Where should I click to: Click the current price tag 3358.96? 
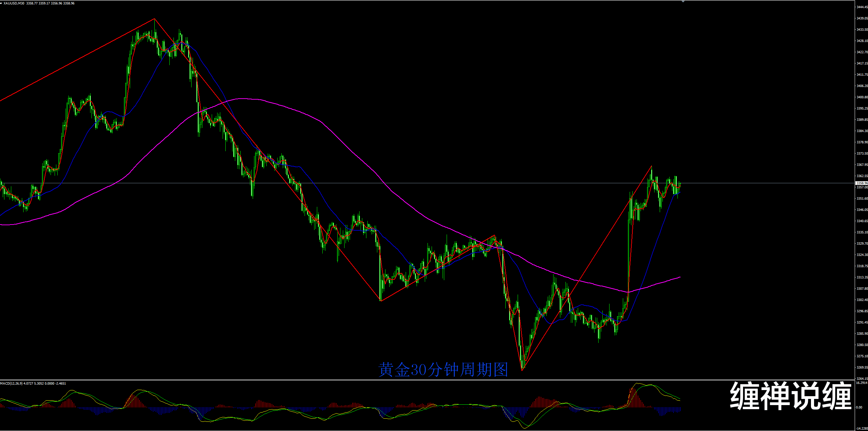[862, 183]
